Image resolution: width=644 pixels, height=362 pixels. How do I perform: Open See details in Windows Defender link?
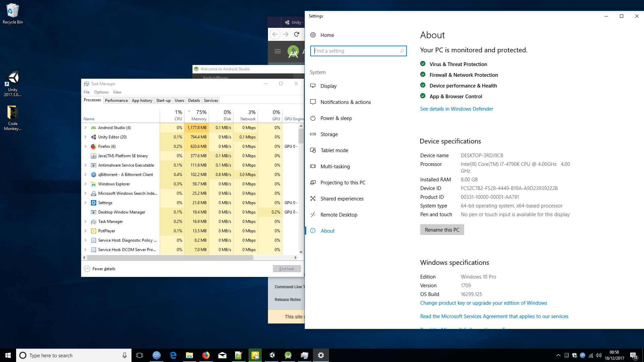pos(457,109)
